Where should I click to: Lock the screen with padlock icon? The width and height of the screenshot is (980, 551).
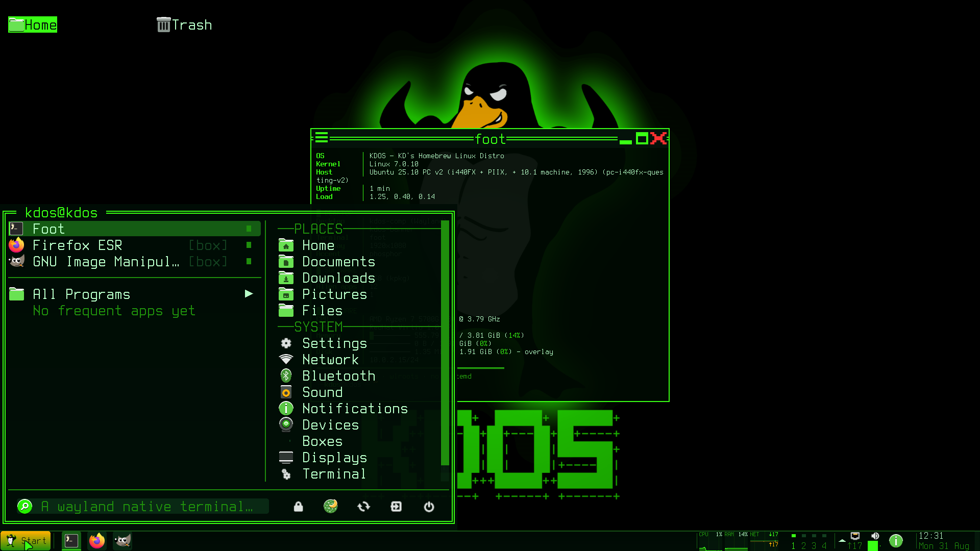(299, 506)
